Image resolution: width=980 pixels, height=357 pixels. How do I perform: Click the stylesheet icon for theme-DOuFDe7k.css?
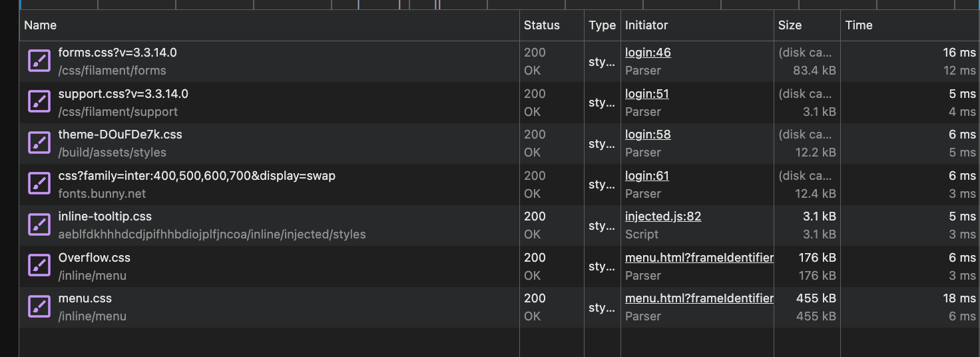click(39, 143)
